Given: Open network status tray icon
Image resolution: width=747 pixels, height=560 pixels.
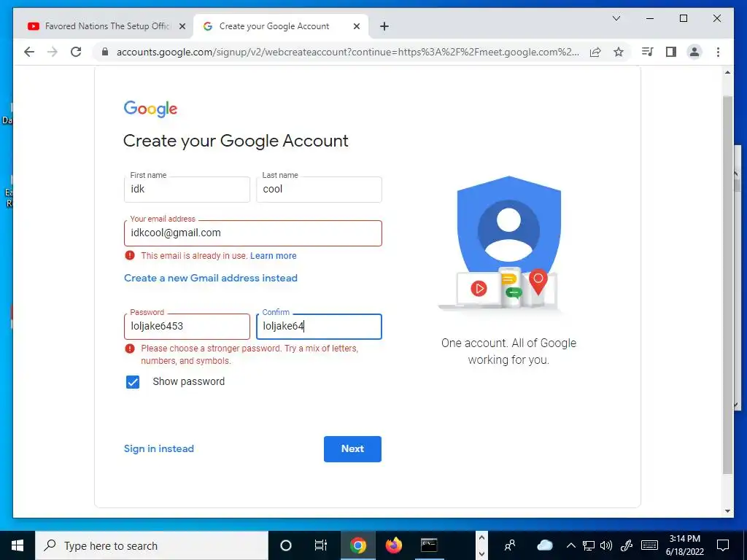Looking at the screenshot, I should point(589,545).
